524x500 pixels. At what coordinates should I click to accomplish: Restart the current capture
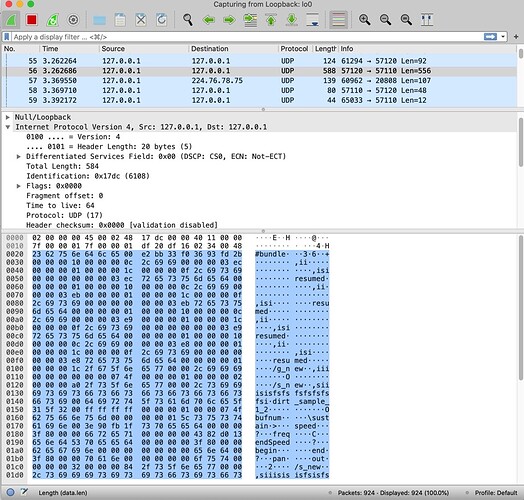tap(52, 20)
